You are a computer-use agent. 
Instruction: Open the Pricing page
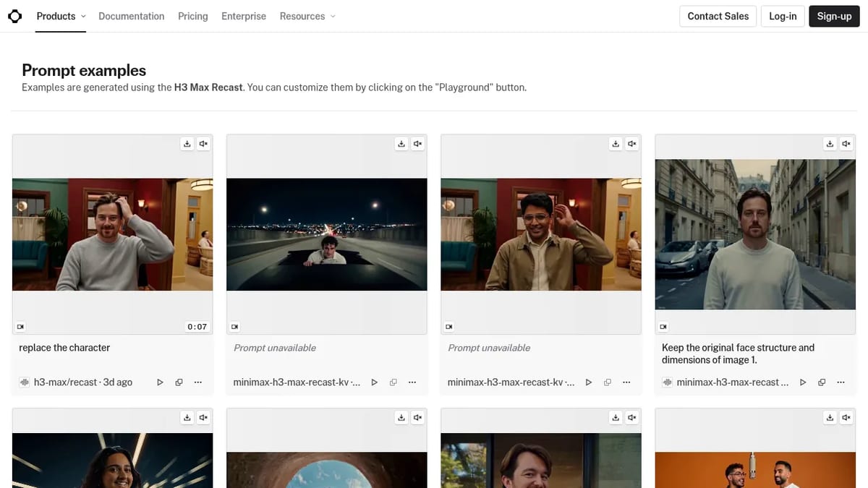(193, 16)
